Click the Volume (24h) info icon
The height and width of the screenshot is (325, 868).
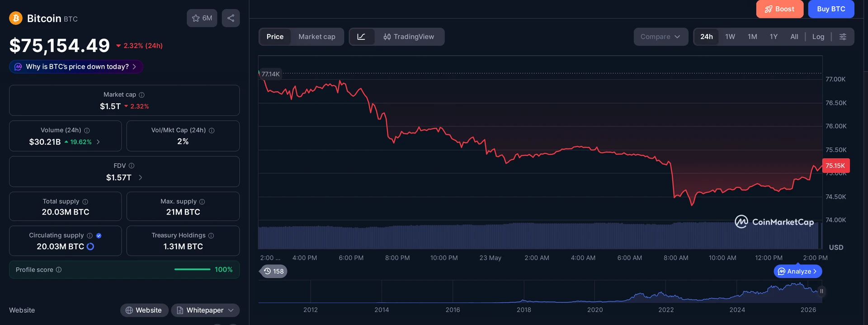tap(87, 130)
